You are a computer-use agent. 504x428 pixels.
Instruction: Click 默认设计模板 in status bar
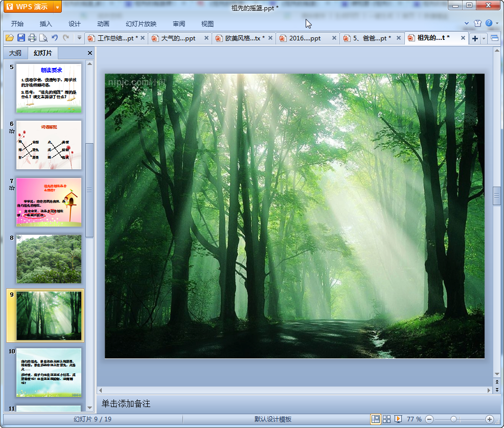coord(273,419)
